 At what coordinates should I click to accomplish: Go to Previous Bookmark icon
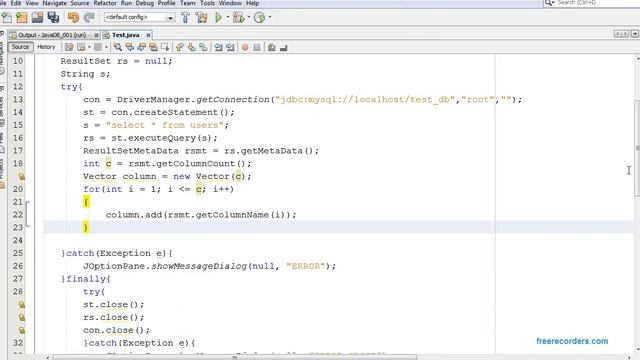pyautogui.click(x=180, y=47)
